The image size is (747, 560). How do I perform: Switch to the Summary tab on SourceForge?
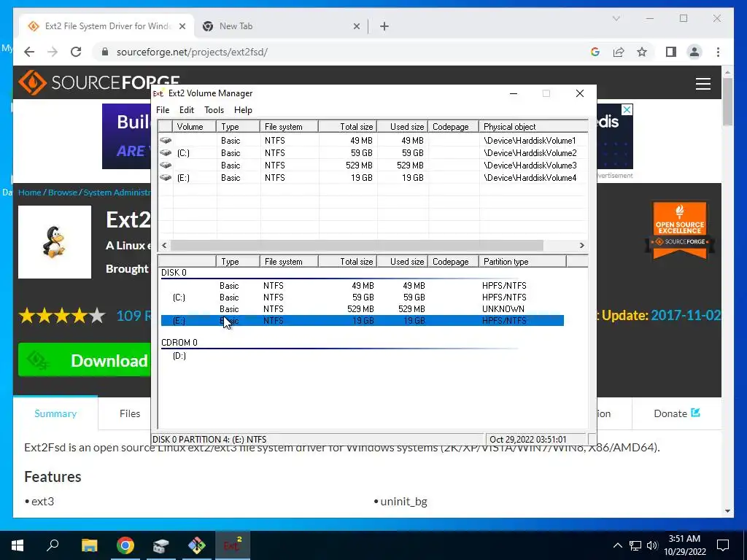55,413
